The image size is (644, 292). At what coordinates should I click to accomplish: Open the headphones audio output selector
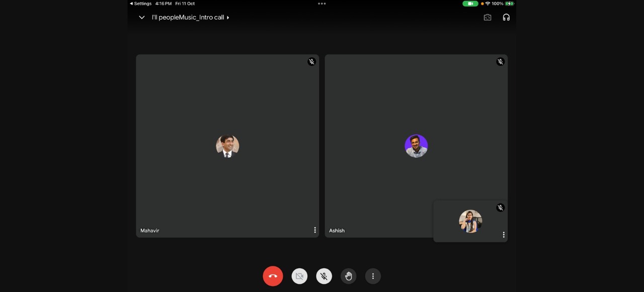click(x=506, y=17)
